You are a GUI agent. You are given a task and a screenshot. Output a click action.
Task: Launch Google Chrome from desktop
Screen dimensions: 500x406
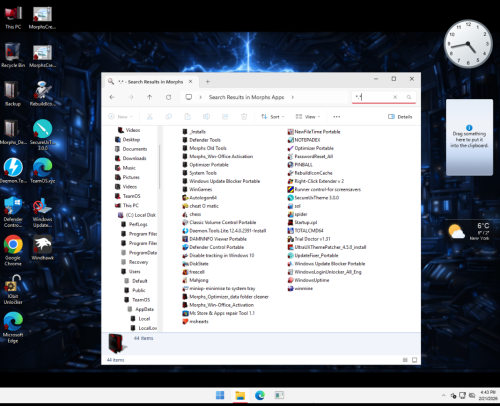13,251
